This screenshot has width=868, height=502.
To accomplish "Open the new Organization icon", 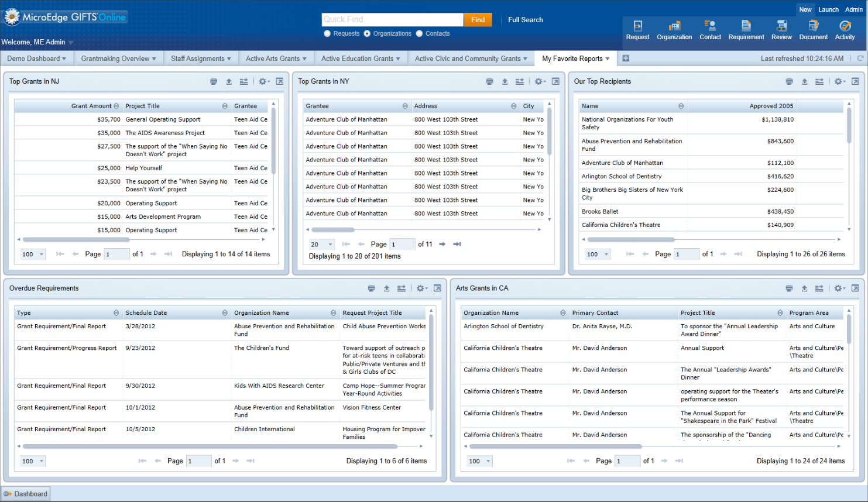I will (674, 26).
